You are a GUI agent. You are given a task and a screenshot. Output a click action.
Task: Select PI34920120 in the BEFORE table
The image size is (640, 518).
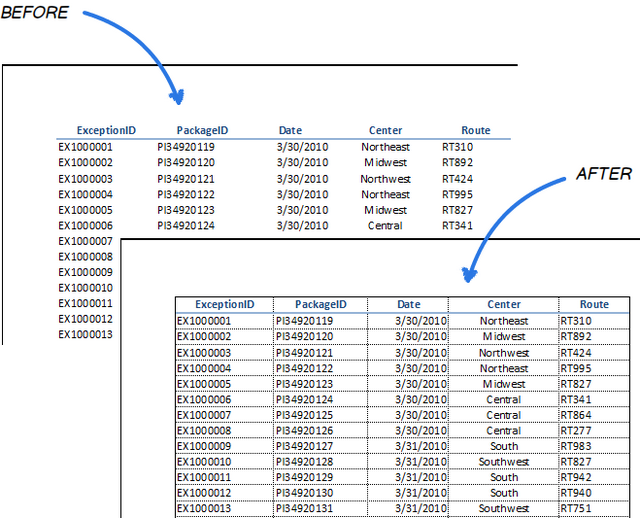pos(186,162)
